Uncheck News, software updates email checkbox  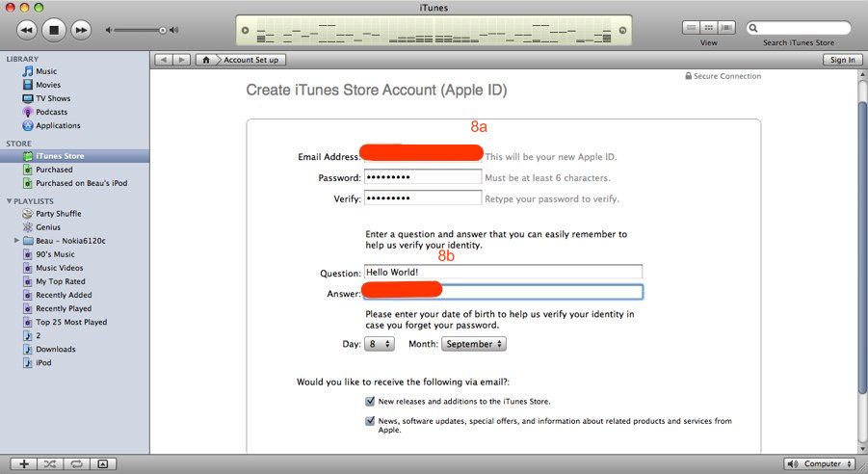click(370, 421)
